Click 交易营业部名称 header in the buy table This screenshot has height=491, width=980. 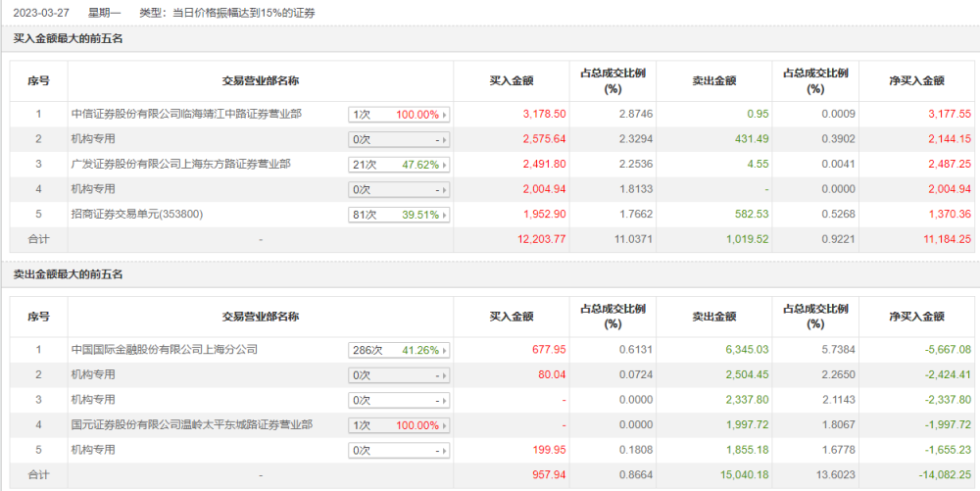pos(261,81)
